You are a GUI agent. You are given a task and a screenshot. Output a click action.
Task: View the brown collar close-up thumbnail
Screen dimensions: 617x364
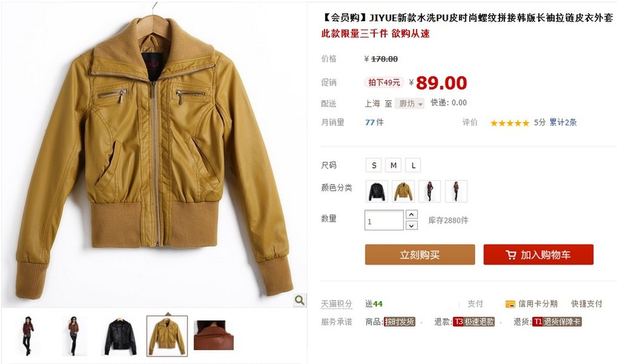click(x=214, y=335)
